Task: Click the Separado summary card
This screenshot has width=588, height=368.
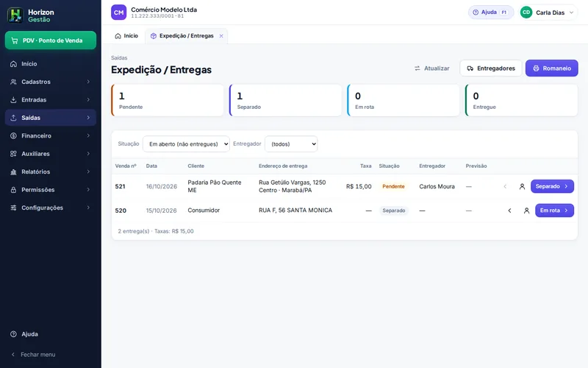Action: pos(285,100)
